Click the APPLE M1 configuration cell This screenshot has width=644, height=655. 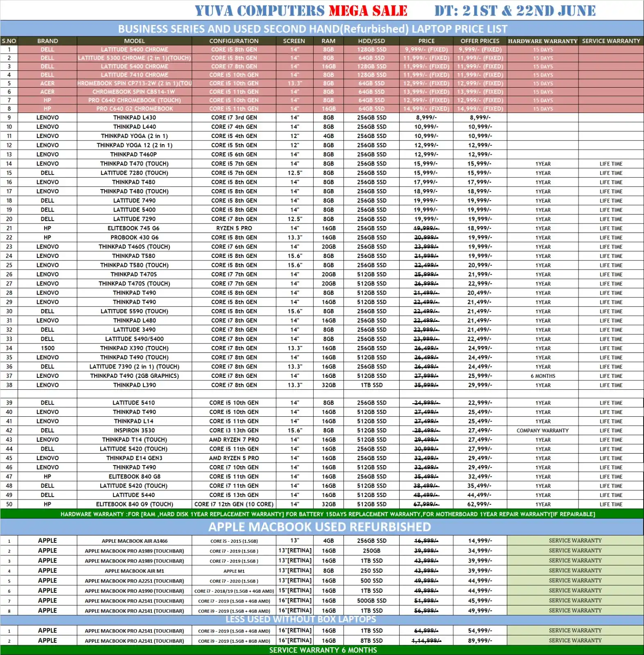[x=234, y=571]
